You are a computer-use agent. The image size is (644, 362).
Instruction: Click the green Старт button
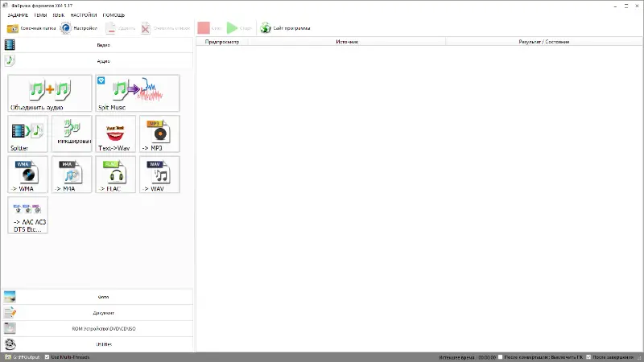(x=239, y=28)
